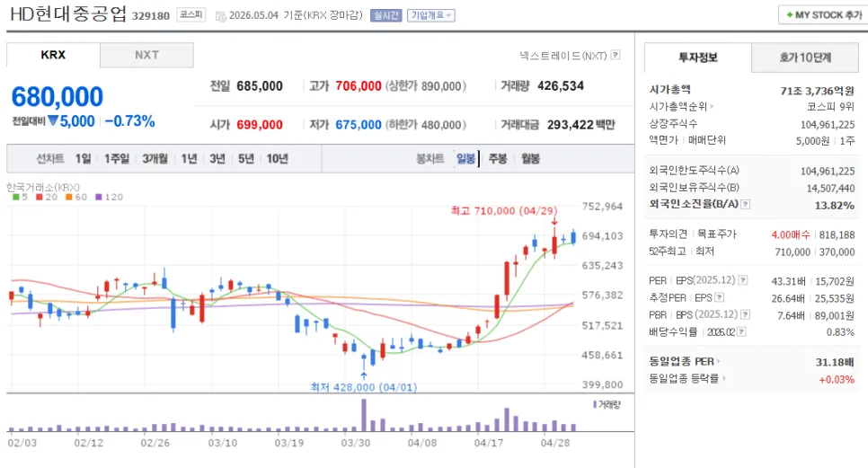This screenshot has width=868, height=468.
Task: Select the 5년 line chart period
Action: (x=246, y=159)
